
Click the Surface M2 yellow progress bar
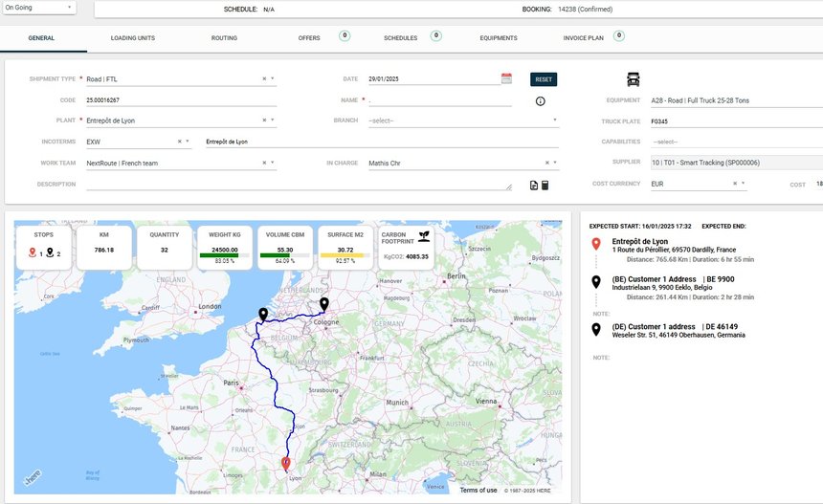345,255
